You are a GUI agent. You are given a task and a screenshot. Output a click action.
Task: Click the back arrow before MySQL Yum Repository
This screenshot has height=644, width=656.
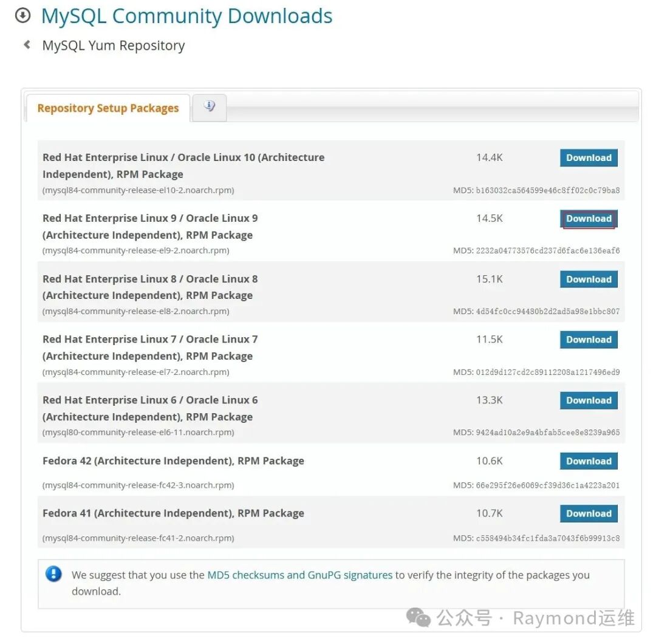coord(27,44)
